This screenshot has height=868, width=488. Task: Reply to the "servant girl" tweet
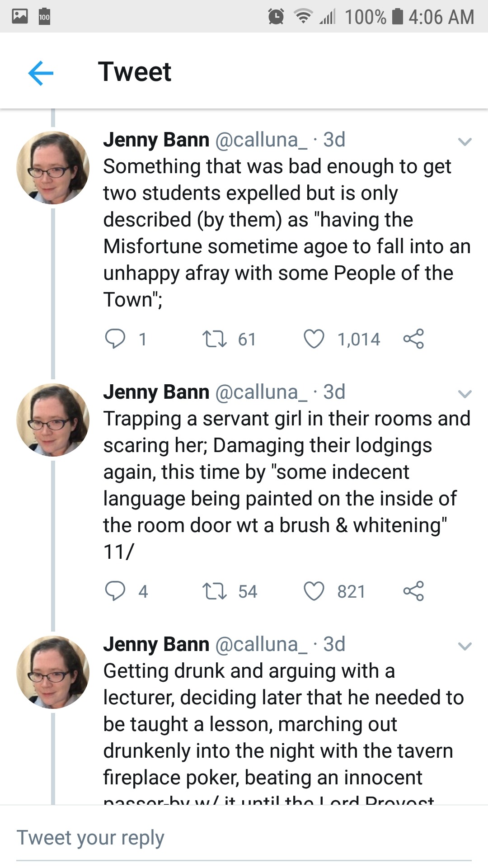pyautogui.click(x=115, y=591)
